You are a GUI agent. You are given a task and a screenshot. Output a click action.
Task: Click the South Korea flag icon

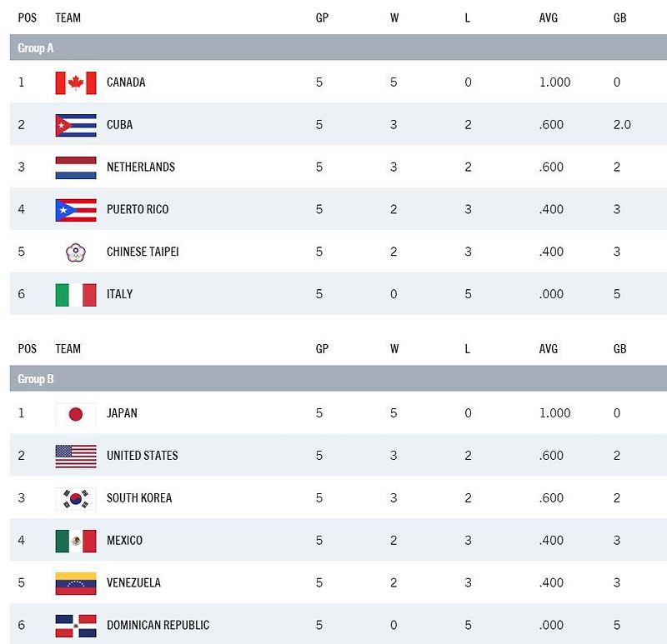pos(76,499)
